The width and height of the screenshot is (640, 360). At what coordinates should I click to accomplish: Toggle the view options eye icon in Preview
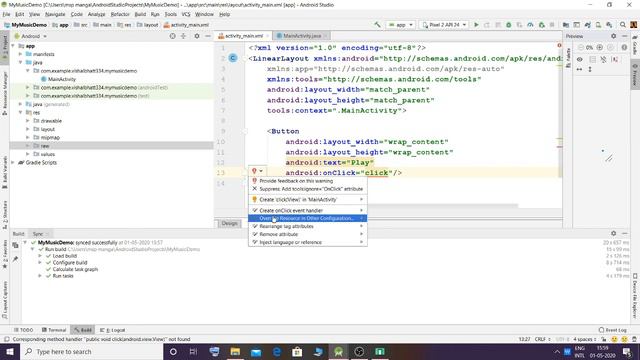580,59
